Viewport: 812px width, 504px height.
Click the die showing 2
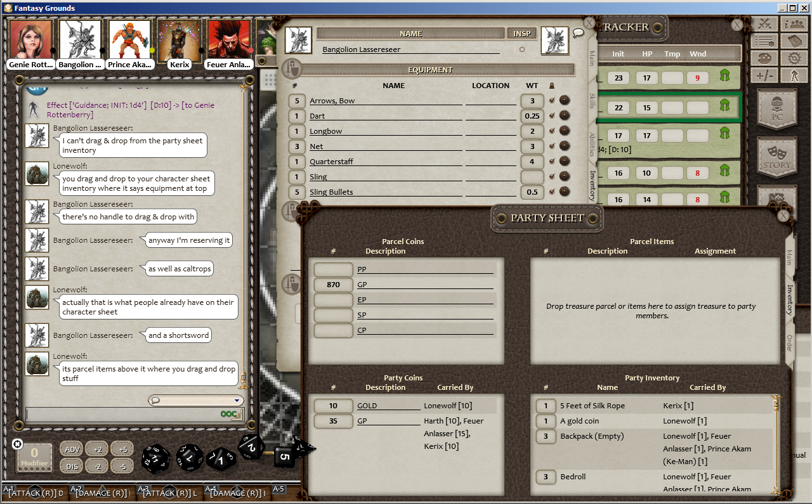click(x=251, y=447)
